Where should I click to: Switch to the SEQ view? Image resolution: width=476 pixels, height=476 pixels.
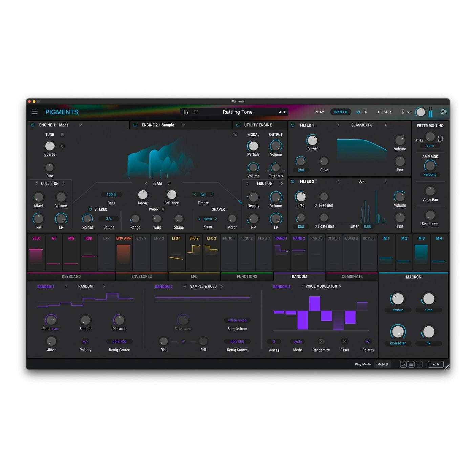point(387,112)
